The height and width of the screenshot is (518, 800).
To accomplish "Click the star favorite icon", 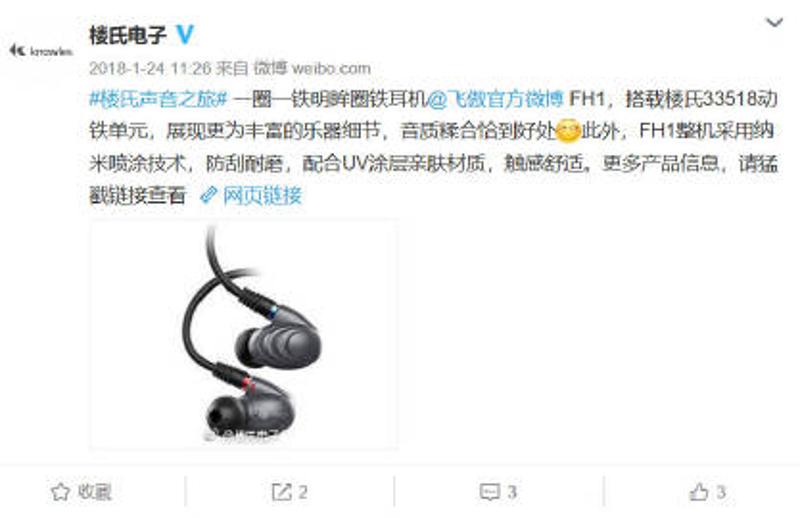I will (60, 492).
